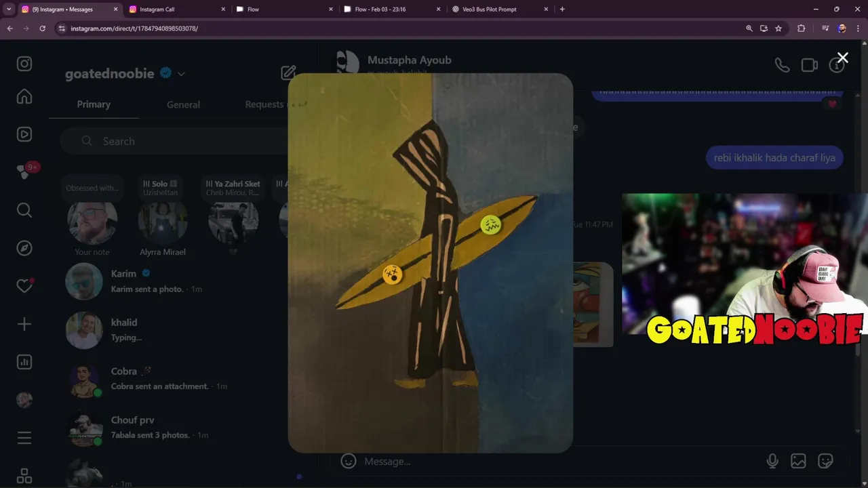868x488 pixels.
Task: Switch to Flow - Feb 03 - 23:16 tab
Action: point(392,9)
